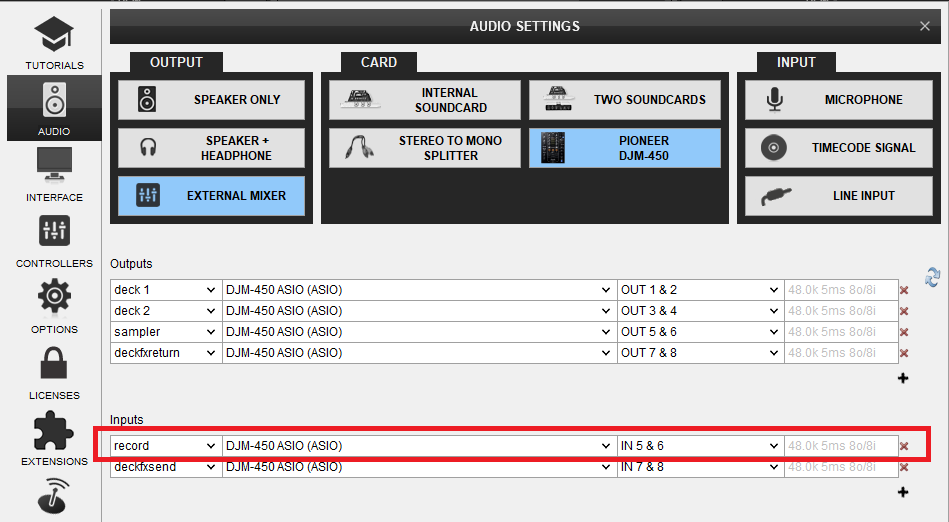Refresh the audio device list
The image size is (949, 522).
(933, 277)
